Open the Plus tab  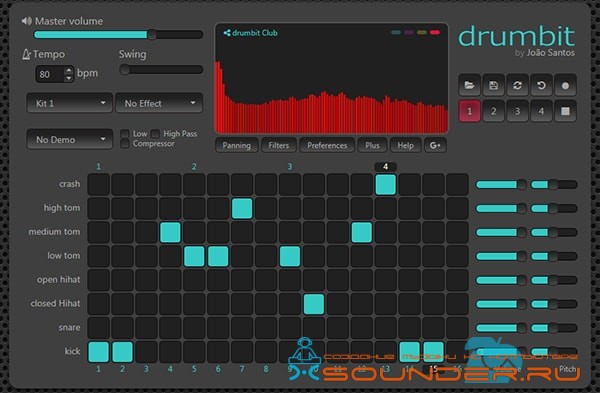point(372,145)
